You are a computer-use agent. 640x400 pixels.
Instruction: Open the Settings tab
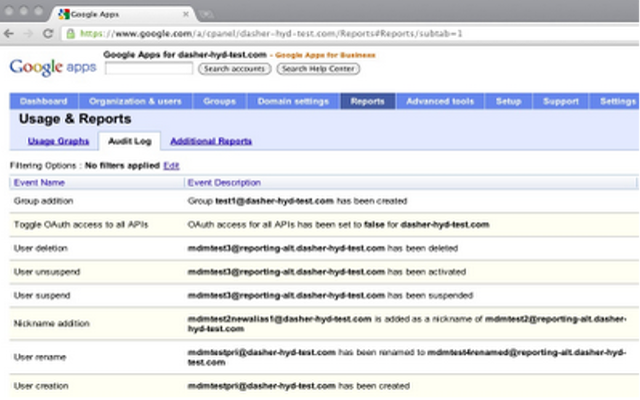pyautogui.click(x=616, y=101)
